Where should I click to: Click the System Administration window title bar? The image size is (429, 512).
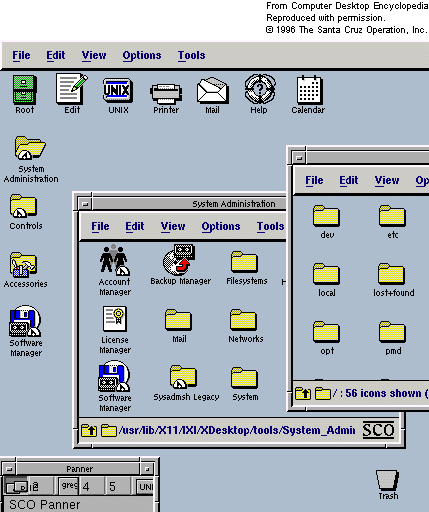(189, 204)
